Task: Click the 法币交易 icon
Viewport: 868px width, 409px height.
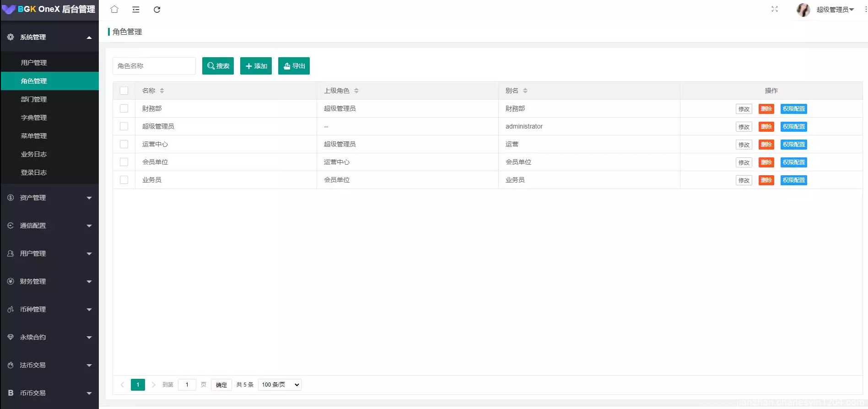Action: click(x=11, y=365)
